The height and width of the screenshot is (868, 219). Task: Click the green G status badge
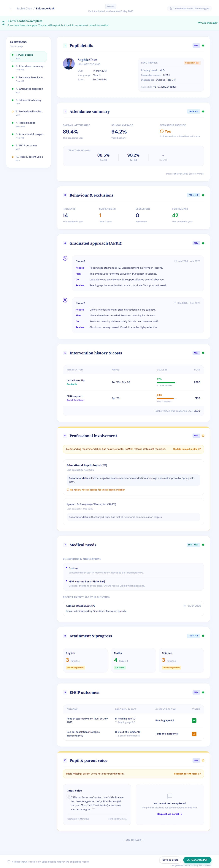click(x=194, y=720)
